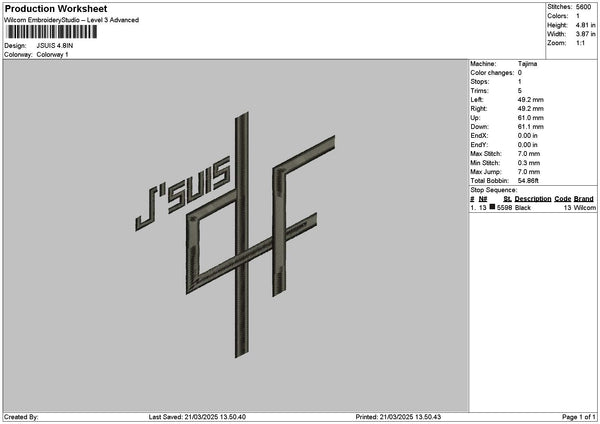600x424 pixels.
Task: Select the Color changes 0 row
Action: pyautogui.click(x=496, y=73)
